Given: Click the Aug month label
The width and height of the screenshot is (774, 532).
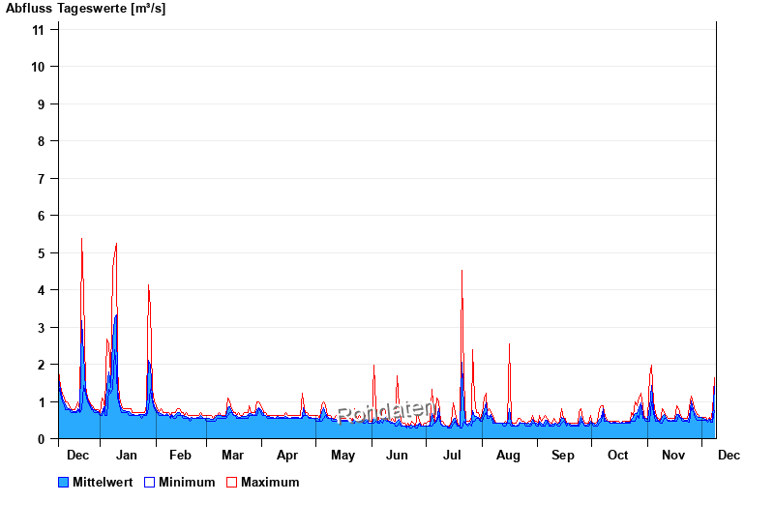Looking at the screenshot, I should pos(508,455).
